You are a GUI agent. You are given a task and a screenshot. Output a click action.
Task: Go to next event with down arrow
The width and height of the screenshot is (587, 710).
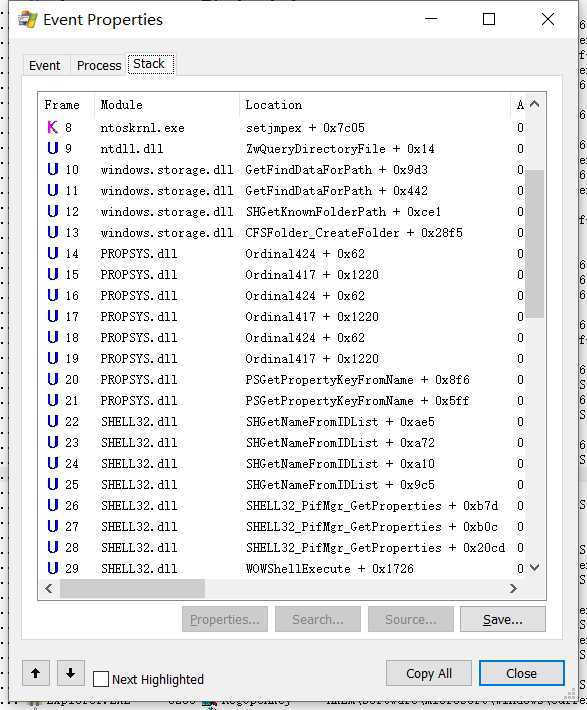(71, 673)
